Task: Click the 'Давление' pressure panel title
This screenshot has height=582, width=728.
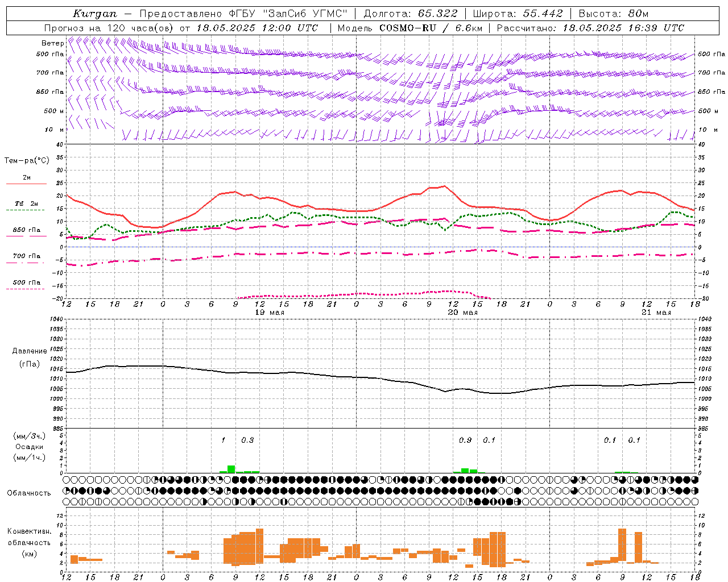Action: (30, 351)
